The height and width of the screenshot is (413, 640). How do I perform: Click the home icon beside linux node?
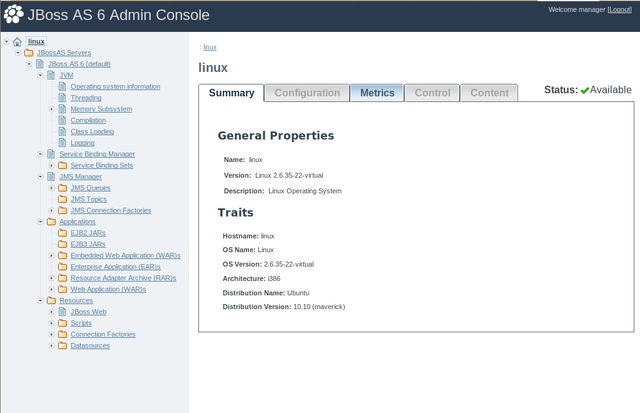click(x=17, y=42)
